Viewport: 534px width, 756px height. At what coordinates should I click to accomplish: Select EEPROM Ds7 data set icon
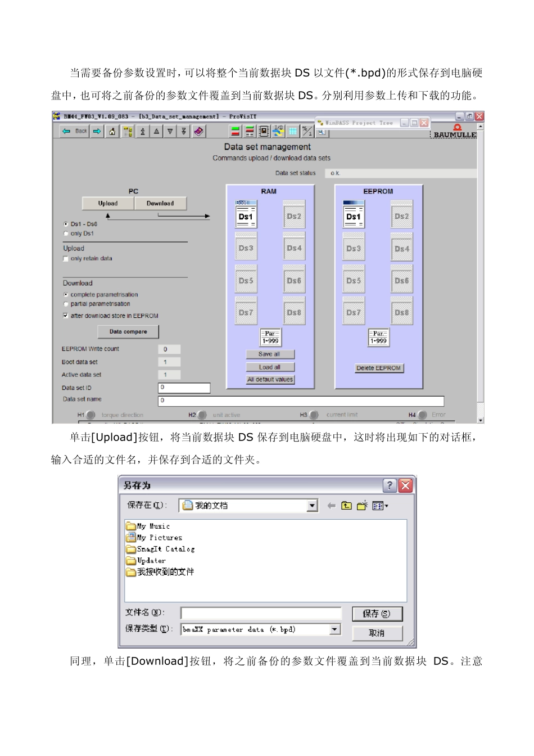coord(354,311)
